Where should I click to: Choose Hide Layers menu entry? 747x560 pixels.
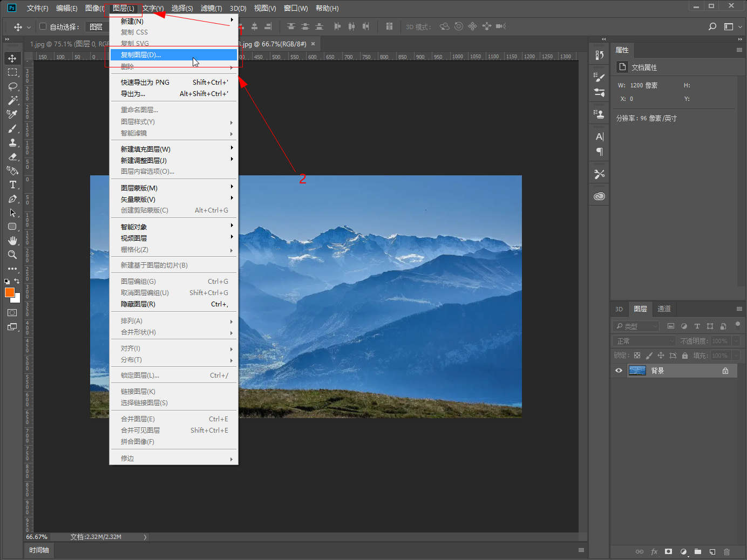tap(173, 304)
